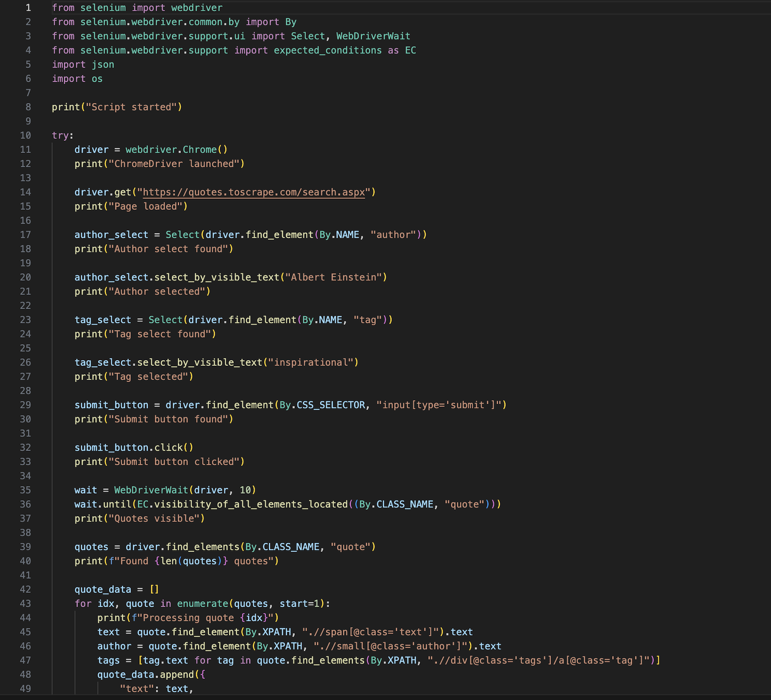771x700 pixels.
Task: Click the Select call on line 17
Action: (x=182, y=234)
